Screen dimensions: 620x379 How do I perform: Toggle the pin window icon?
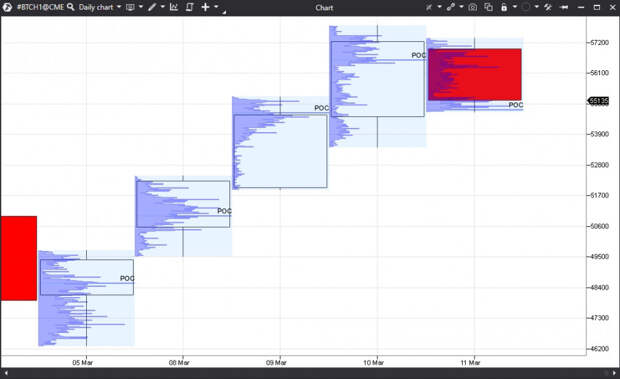(x=564, y=7)
